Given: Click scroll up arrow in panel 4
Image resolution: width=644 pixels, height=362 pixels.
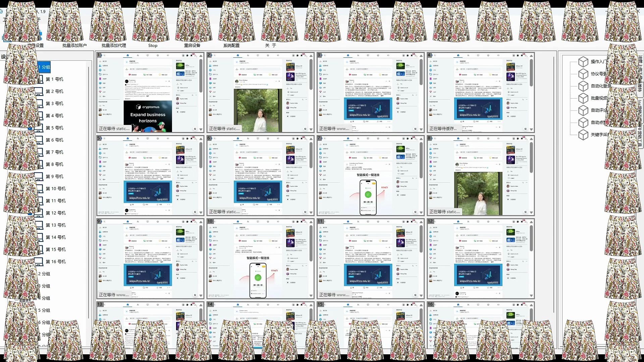Looking at the screenshot, I should click(531, 56).
